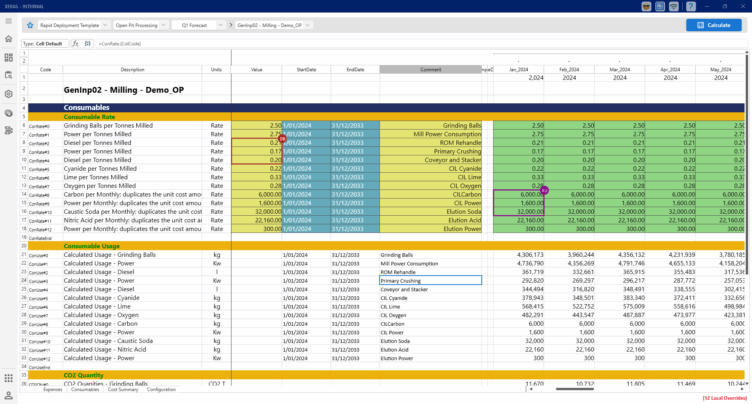Select Mar_2024 value 4,791,746
Image resolution: width=752 pixels, height=404 pixels.
620,263
